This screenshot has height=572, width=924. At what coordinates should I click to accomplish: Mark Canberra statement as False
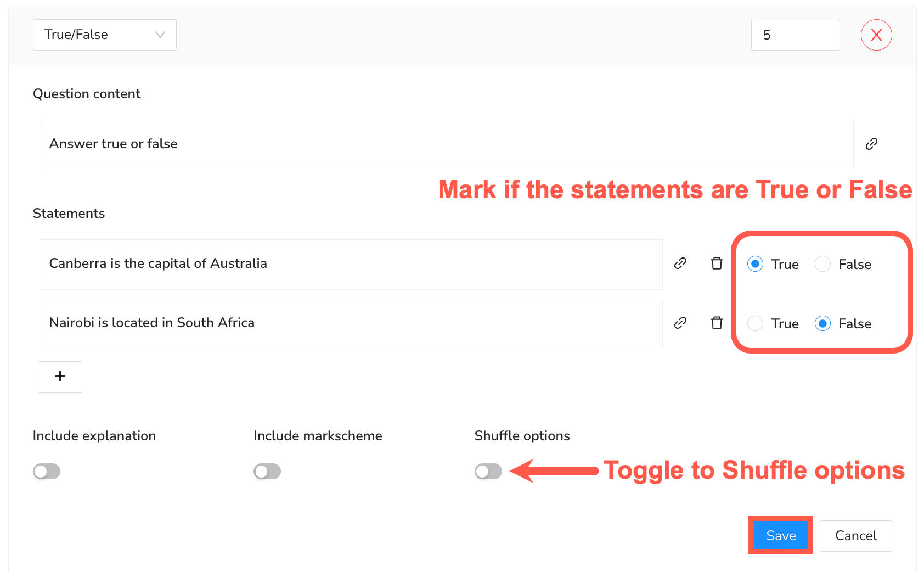tap(822, 264)
